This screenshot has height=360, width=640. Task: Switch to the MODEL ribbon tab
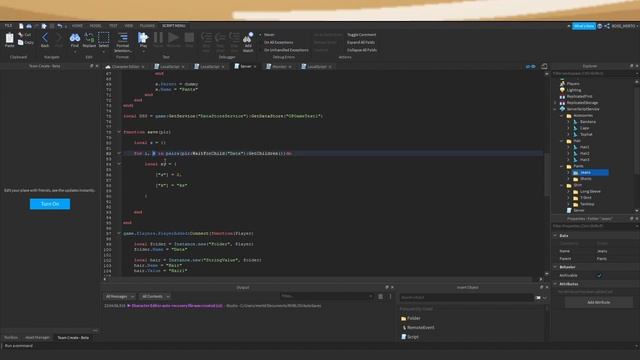(x=96, y=26)
